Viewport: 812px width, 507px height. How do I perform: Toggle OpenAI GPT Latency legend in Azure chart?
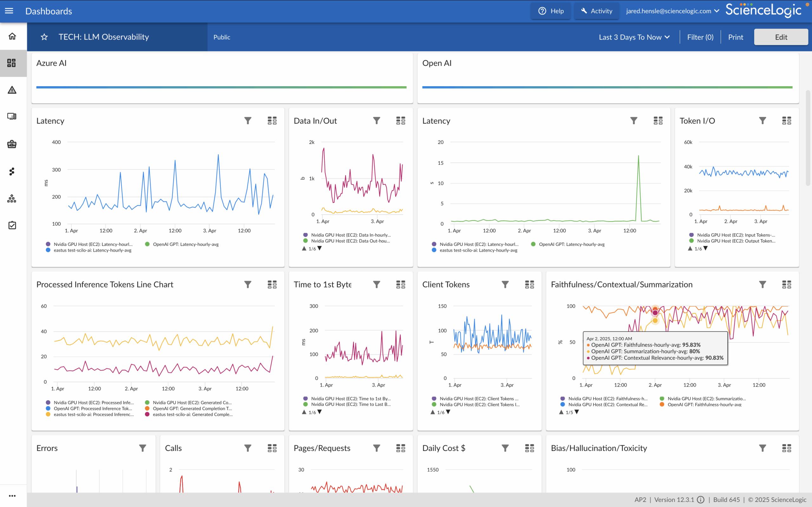click(186, 244)
